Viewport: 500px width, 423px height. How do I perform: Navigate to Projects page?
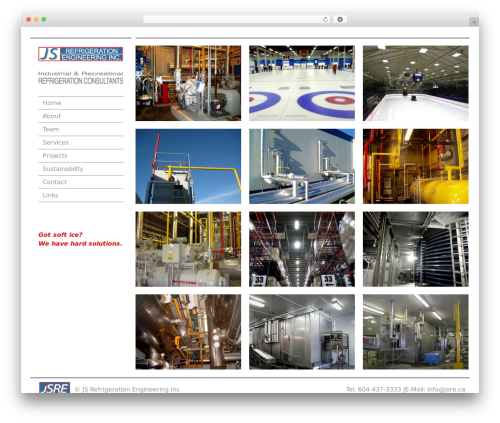tap(81, 156)
